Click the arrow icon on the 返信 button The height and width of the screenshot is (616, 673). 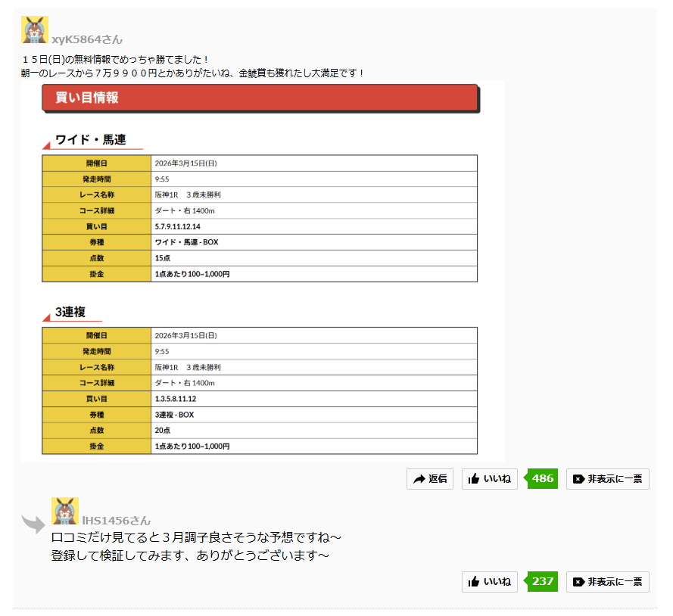click(419, 479)
